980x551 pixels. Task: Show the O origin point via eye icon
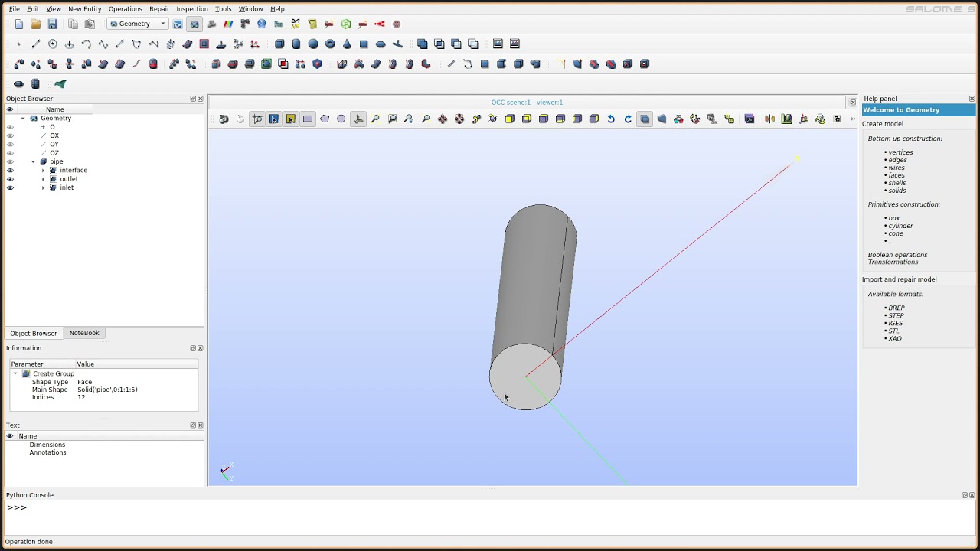[x=10, y=127]
